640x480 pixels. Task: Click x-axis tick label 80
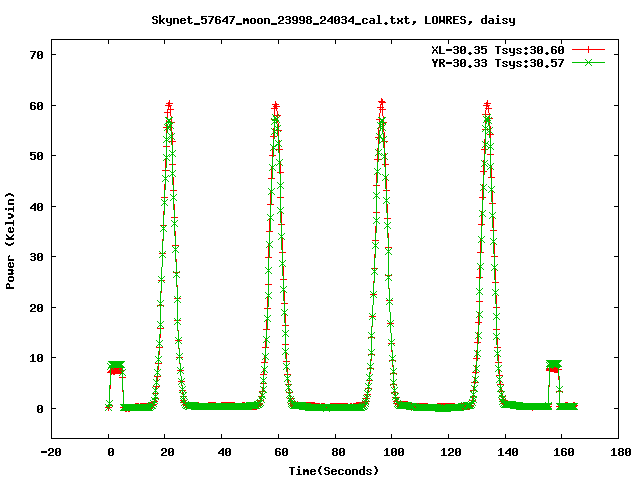tap(338, 452)
